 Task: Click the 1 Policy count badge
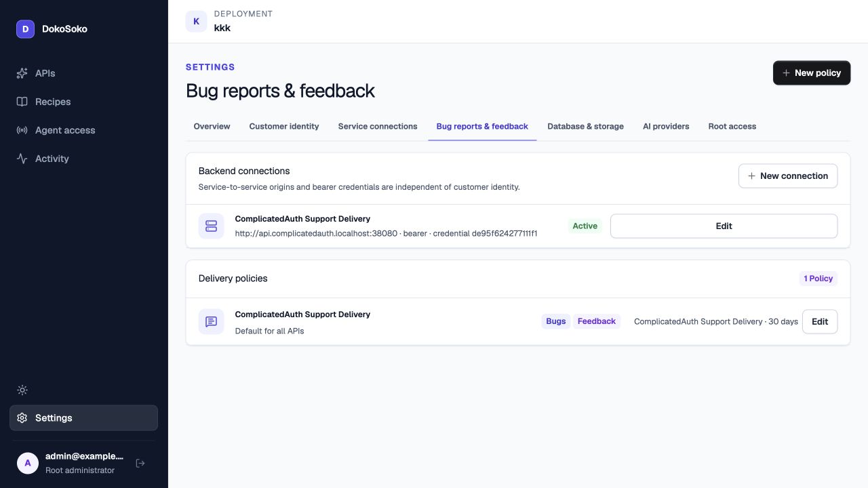coord(818,279)
